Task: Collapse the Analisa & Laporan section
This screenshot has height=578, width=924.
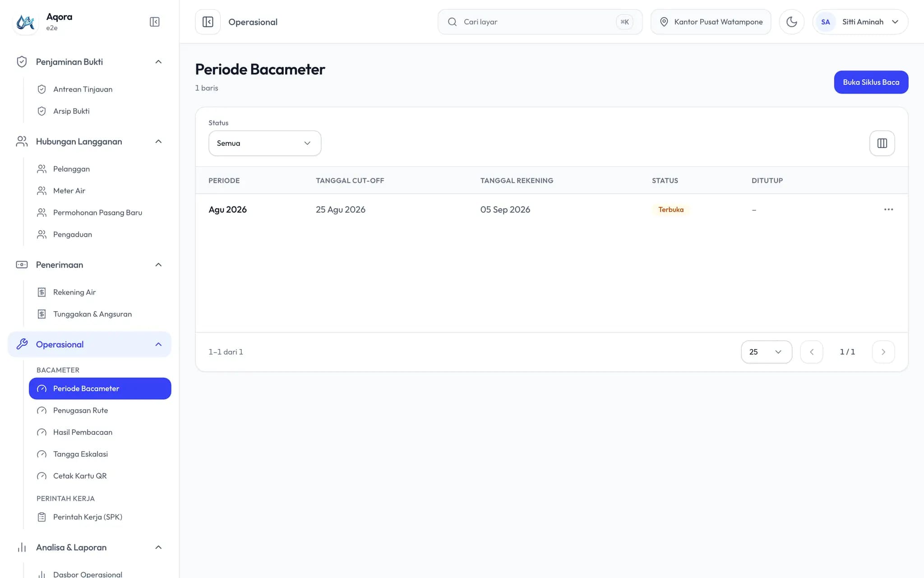Action: click(158, 547)
